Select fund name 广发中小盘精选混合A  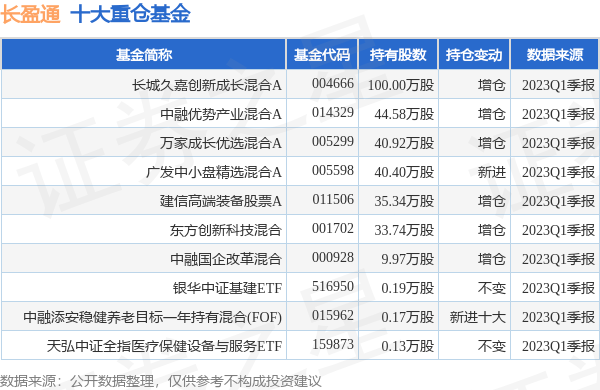coord(214,172)
